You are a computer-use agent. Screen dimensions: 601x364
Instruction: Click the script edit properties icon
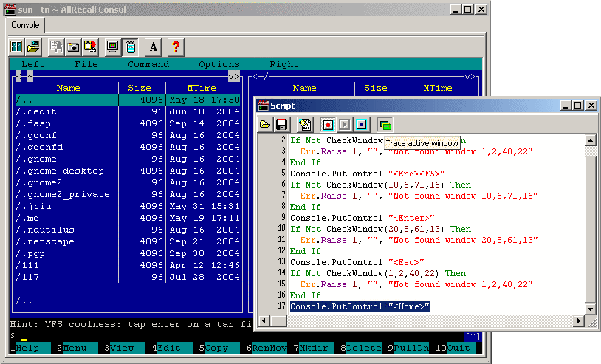(x=305, y=125)
